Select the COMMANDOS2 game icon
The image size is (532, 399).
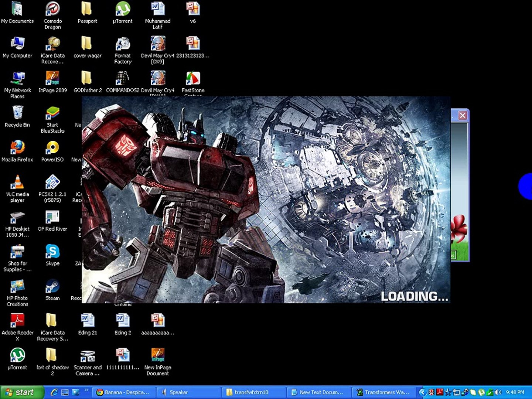(x=123, y=82)
